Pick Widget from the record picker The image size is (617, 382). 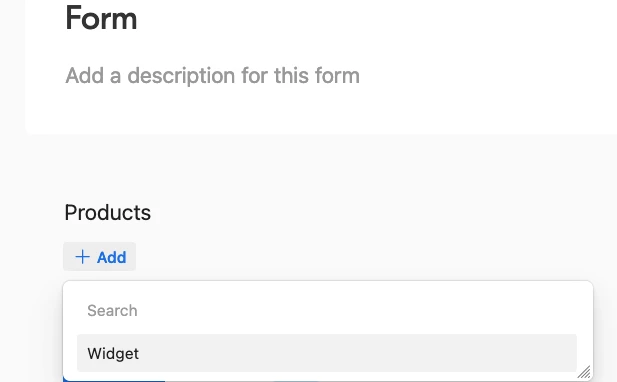point(327,353)
